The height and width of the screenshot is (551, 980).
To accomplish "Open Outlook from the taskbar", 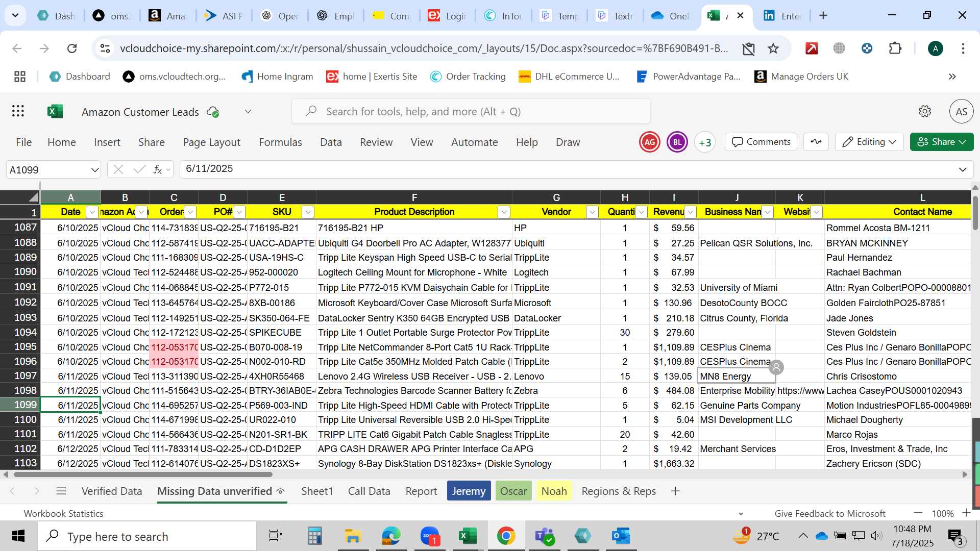I will pos(621,536).
